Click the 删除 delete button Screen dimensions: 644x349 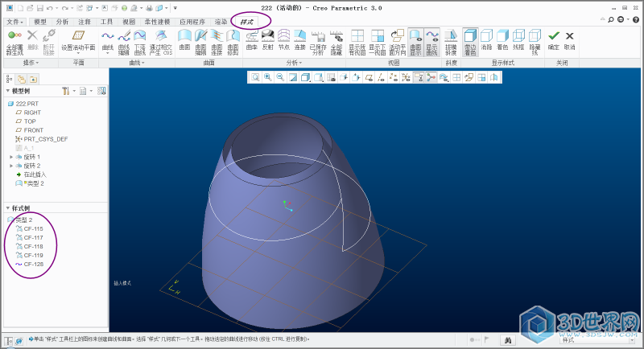(x=32, y=40)
